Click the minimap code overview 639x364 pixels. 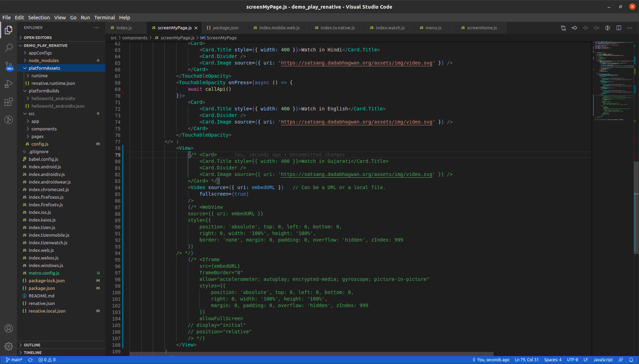(x=613, y=81)
